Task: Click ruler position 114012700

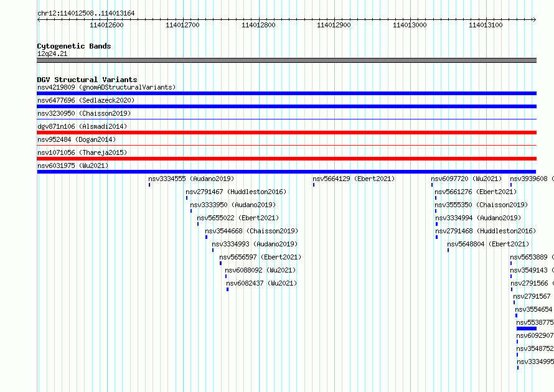Action: (182, 25)
